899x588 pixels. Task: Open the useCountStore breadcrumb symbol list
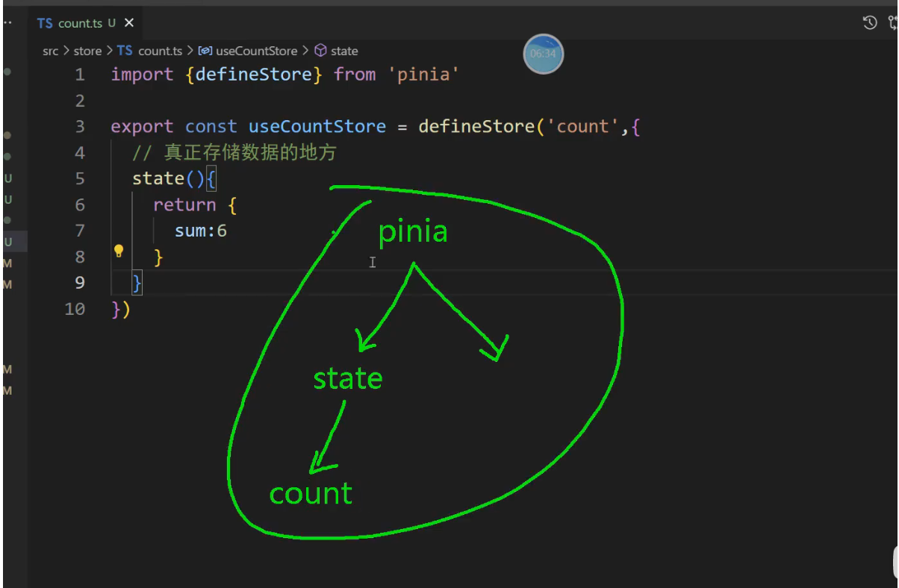(x=256, y=51)
